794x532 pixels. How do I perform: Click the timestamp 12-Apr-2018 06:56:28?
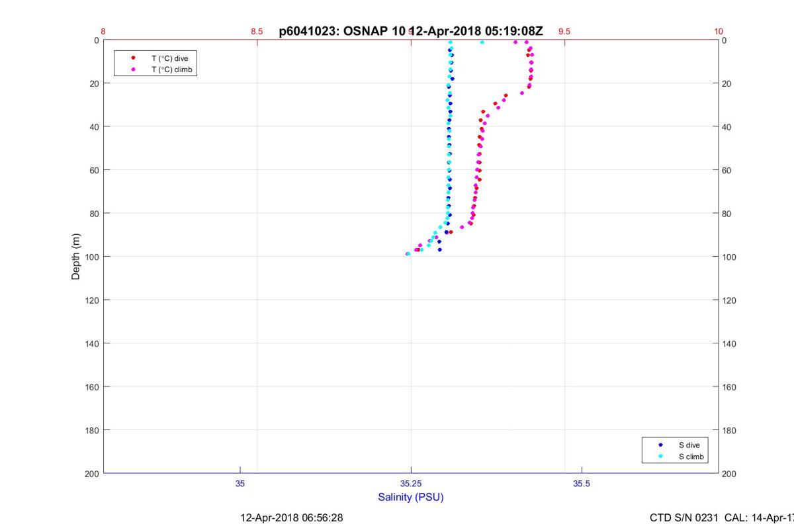click(x=291, y=517)
